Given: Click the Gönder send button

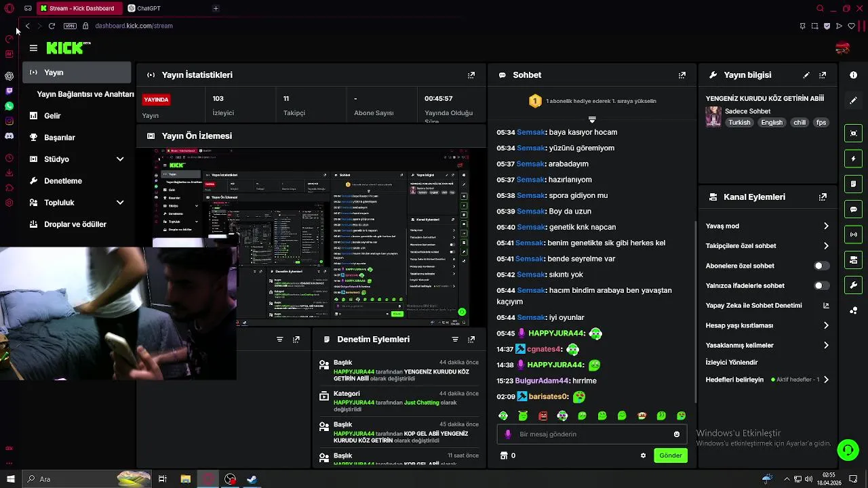Looking at the screenshot, I should [671, 455].
